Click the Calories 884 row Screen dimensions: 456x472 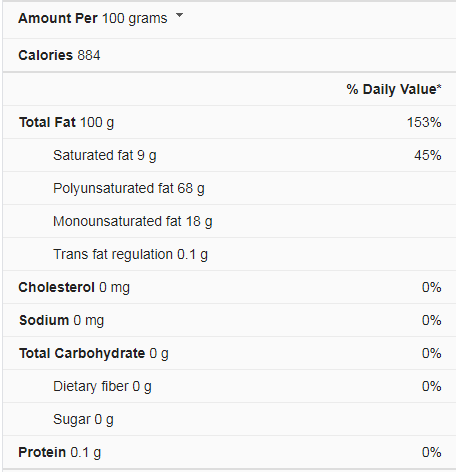(x=229, y=55)
